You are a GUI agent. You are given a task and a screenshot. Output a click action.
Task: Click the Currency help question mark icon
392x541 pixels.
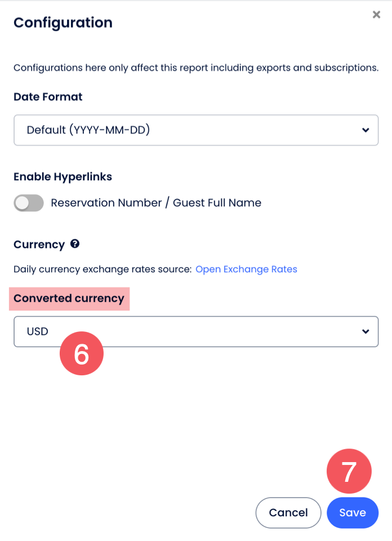75,244
